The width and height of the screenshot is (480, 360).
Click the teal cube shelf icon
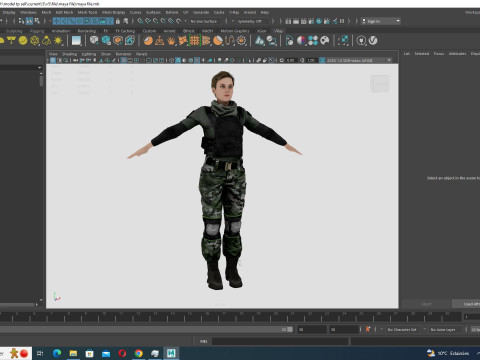coord(106,41)
